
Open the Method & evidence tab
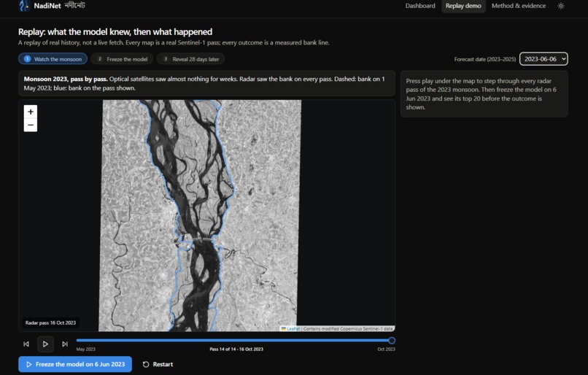[x=519, y=6]
